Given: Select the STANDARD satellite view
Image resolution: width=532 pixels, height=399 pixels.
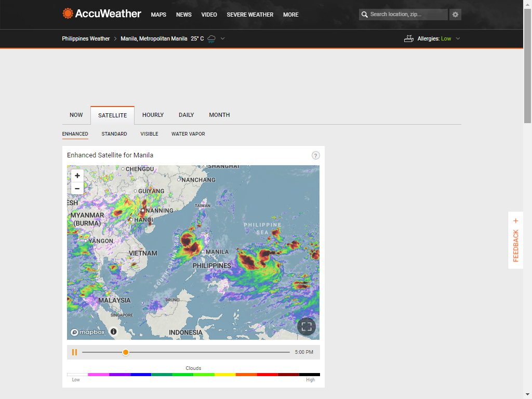Looking at the screenshot, I should (x=114, y=134).
